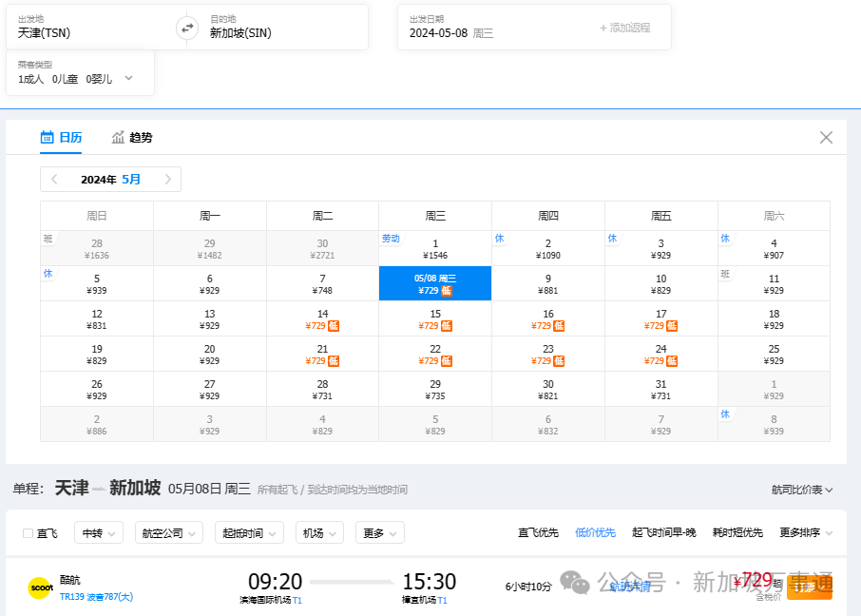Click departure time 09:20
Screen dimensions: 861x616
pyautogui.click(x=275, y=582)
